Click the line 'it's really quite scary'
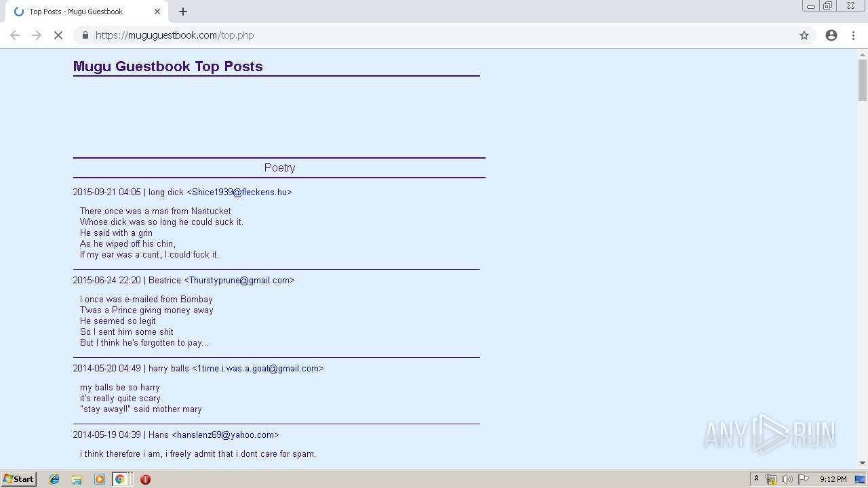The width and height of the screenshot is (868, 488). (120, 398)
